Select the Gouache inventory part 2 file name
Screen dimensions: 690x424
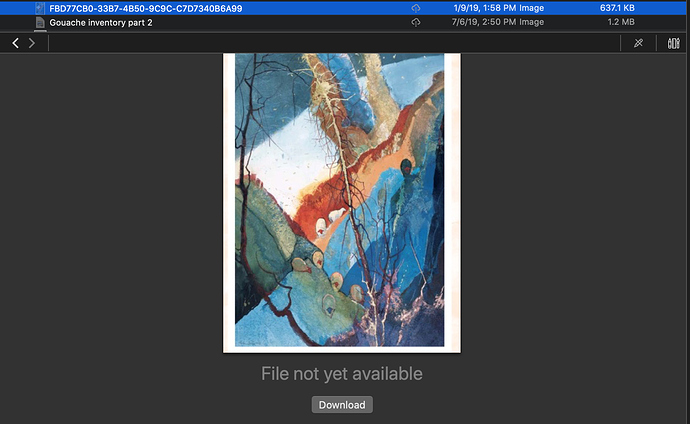[x=101, y=22]
